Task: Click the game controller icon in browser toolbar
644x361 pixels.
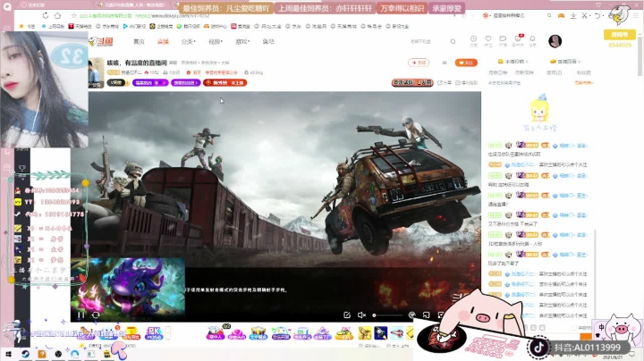Action: [561, 15]
